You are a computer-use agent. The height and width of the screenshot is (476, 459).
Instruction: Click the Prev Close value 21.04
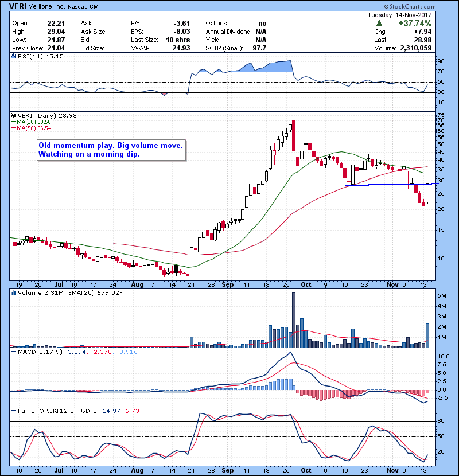[56, 48]
